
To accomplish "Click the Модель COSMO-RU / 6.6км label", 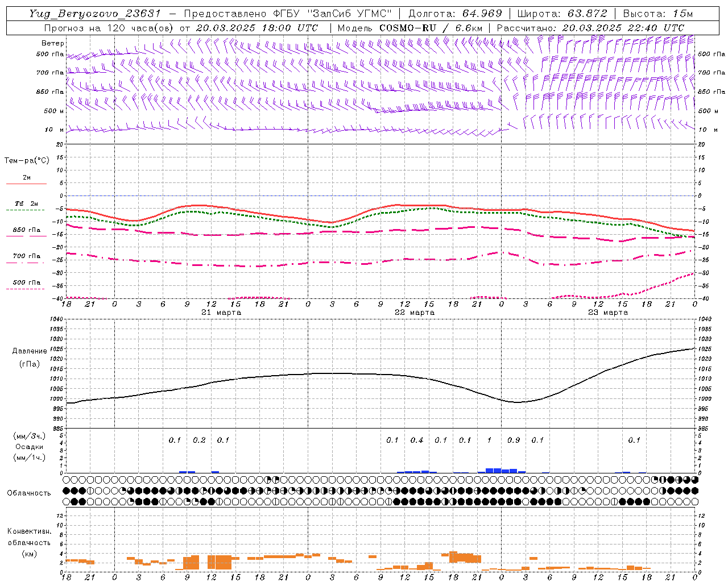I will [x=409, y=28].
